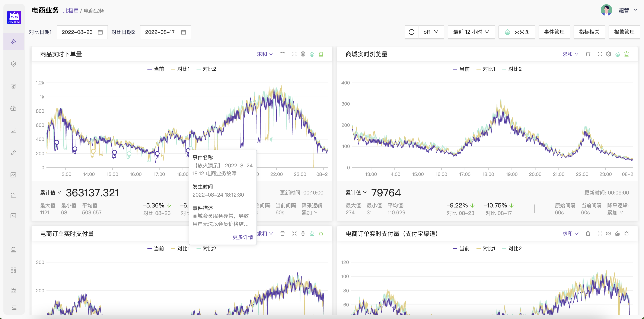Screen dimensions: 644x319
Task: Expand 商城实时浏览量 chart to fullscreen
Action: pyautogui.click(x=600, y=54)
